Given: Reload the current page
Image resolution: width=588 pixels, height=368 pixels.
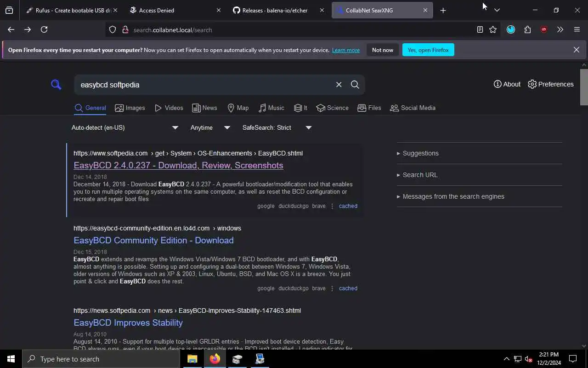Looking at the screenshot, I should (44, 29).
